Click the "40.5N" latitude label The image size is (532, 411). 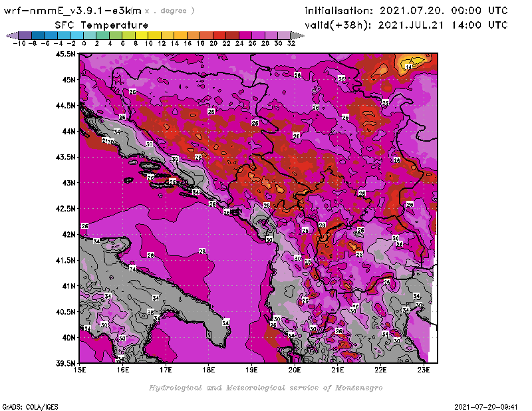[66, 311]
